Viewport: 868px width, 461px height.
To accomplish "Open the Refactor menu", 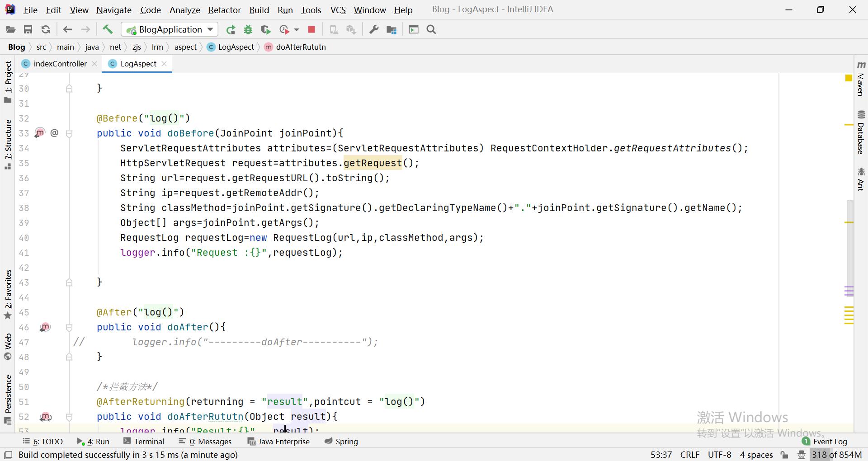I will (224, 9).
